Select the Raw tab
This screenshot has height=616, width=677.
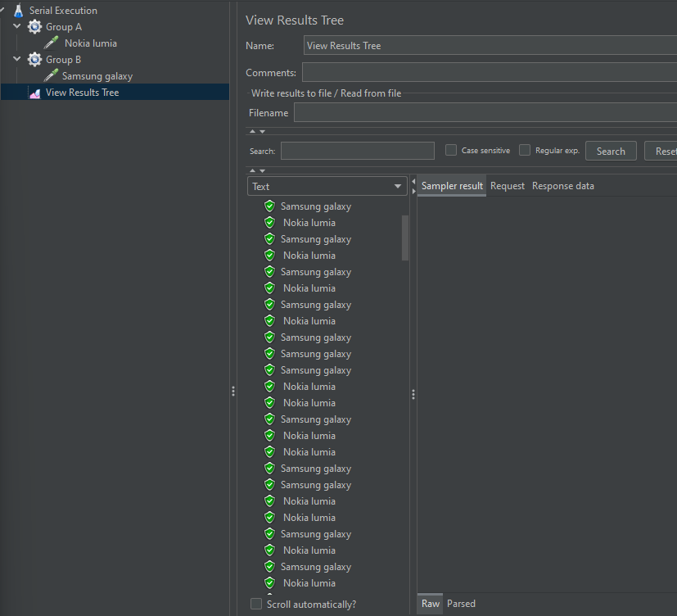[430, 604]
